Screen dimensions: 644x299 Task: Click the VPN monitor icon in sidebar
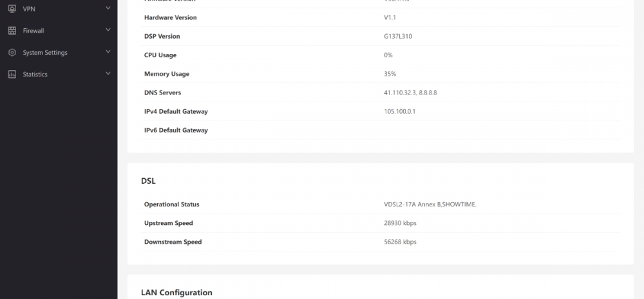12,8
